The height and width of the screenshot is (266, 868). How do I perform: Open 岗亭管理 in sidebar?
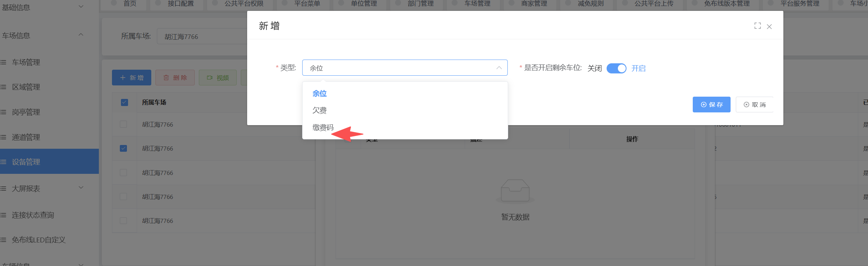point(49,112)
